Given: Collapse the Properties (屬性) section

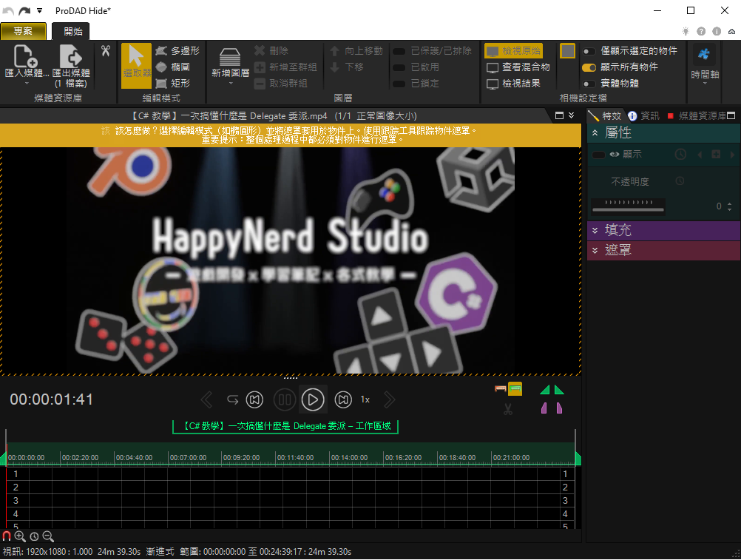Looking at the screenshot, I should [595, 133].
